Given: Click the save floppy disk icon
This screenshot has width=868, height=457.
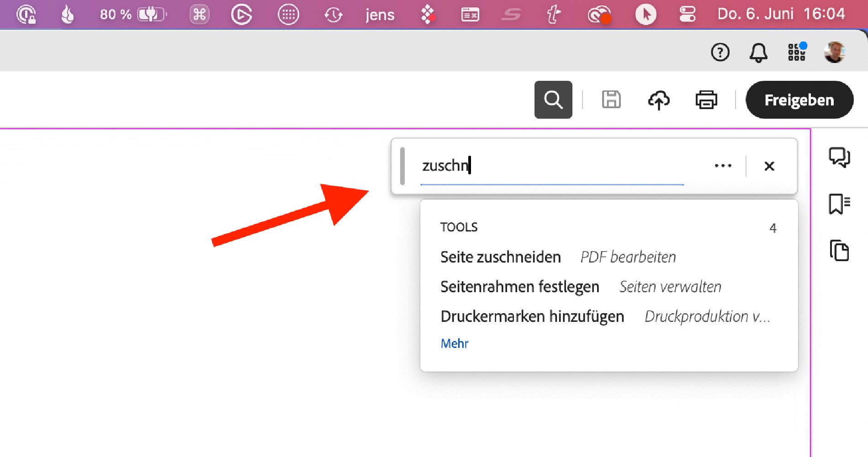Looking at the screenshot, I should 611,100.
